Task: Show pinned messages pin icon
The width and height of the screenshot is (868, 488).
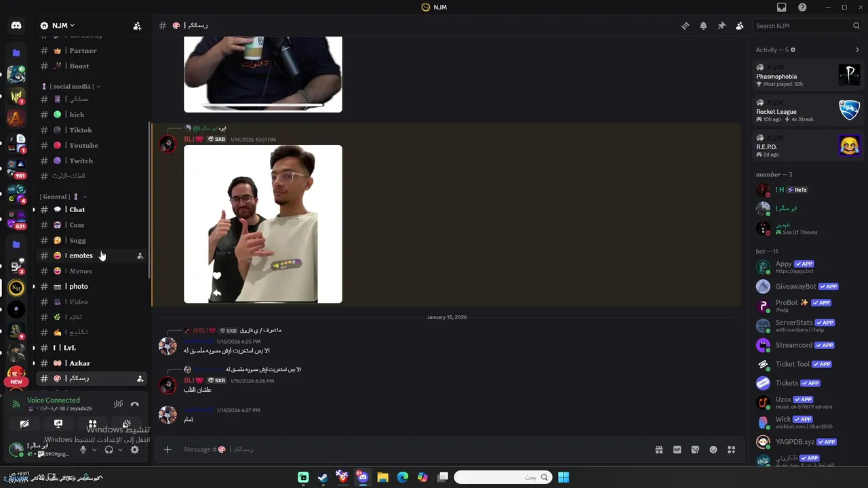Action: click(x=722, y=26)
